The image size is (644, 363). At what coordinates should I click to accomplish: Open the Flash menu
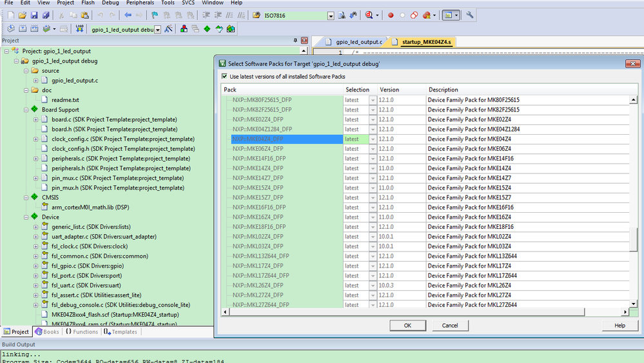tap(88, 3)
